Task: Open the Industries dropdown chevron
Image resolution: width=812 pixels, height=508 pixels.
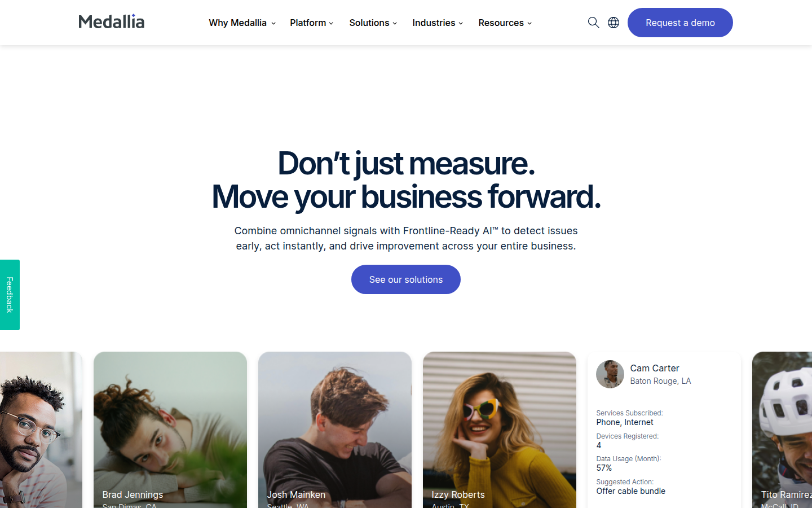Action: click(x=461, y=23)
